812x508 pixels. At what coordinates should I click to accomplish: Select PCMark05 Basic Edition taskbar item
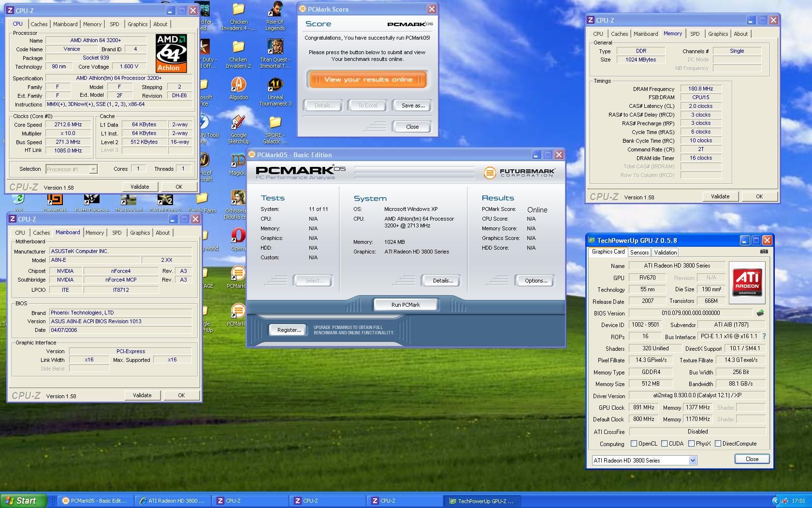[x=96, y=501]
